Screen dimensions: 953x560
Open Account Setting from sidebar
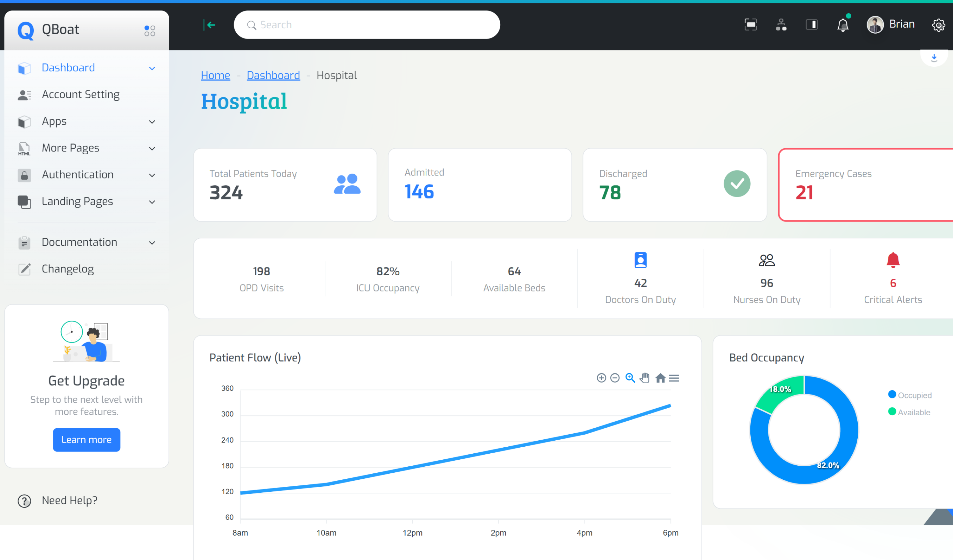coord(81,95)
